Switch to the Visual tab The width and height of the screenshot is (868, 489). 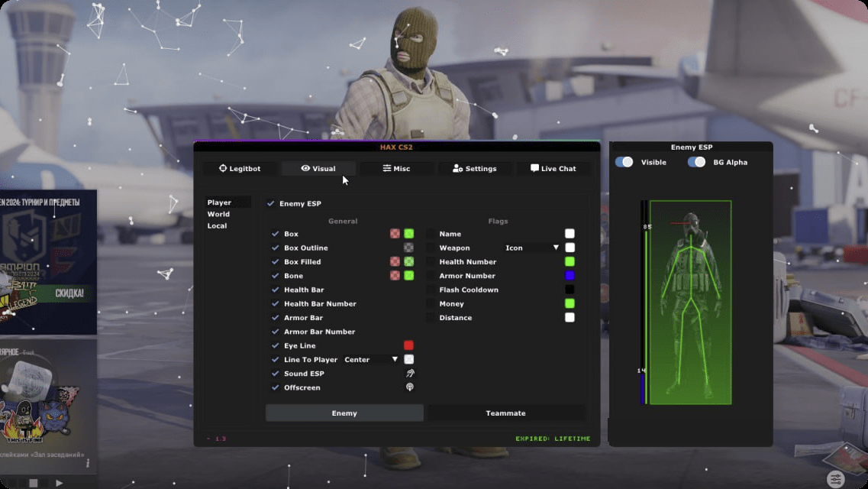coord(318,169)
